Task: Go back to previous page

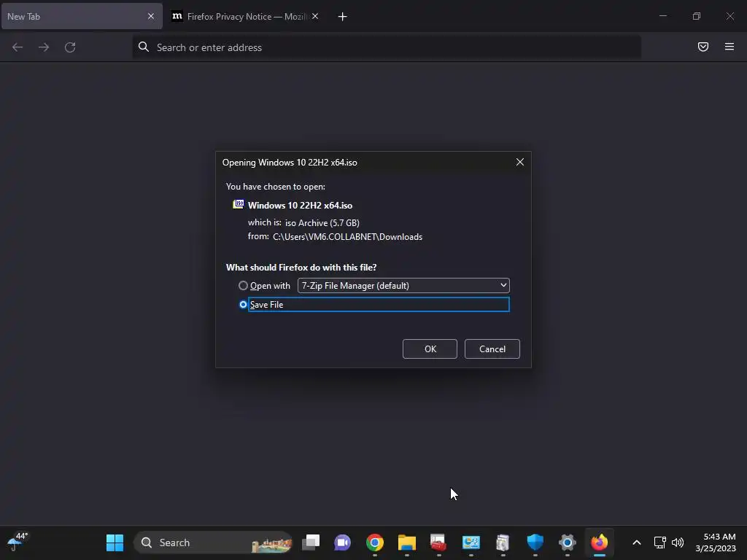Action: [x=18, y=47]
